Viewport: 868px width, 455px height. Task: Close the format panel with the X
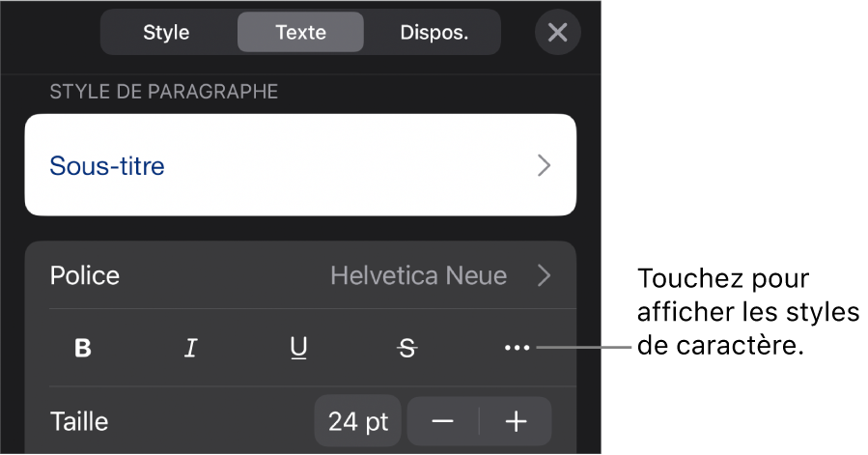tap(557, 32)
